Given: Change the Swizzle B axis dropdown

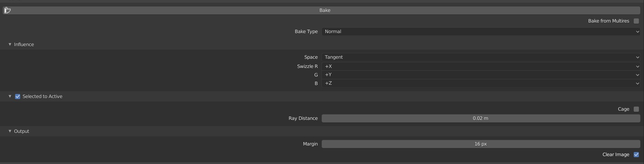Looking at the screenshot, I should pos(481,83).
